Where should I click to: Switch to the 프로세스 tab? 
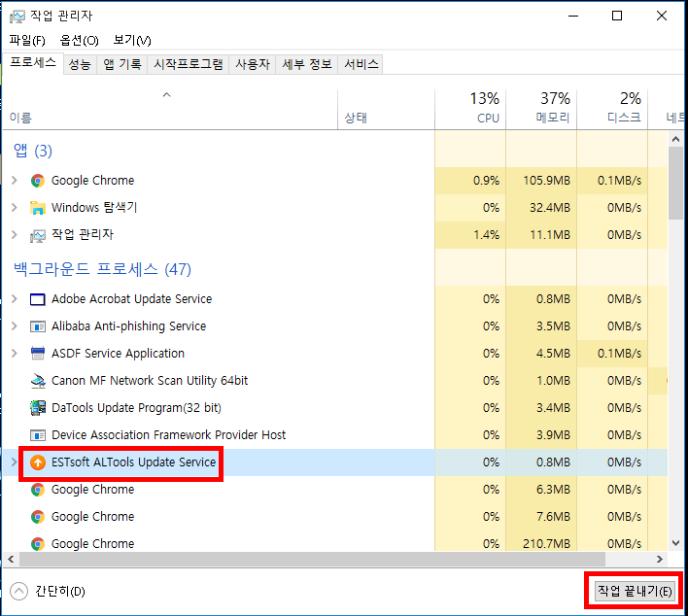coord(33,63)
